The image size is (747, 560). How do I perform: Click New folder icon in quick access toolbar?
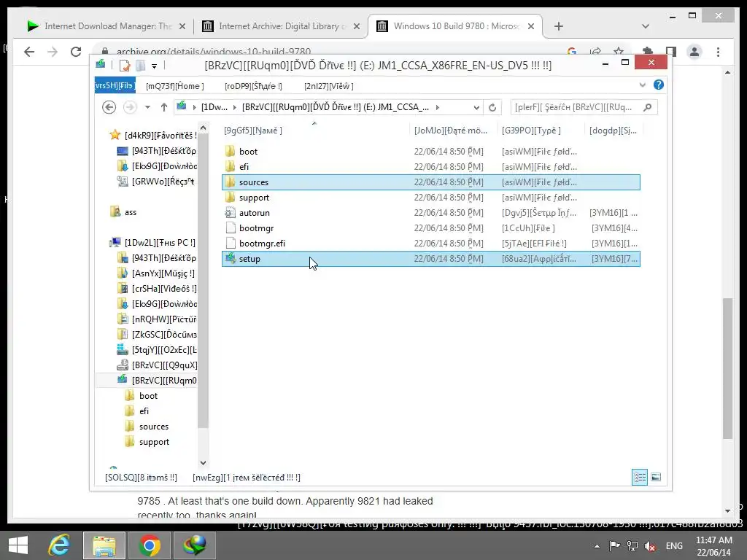[141, 66]
